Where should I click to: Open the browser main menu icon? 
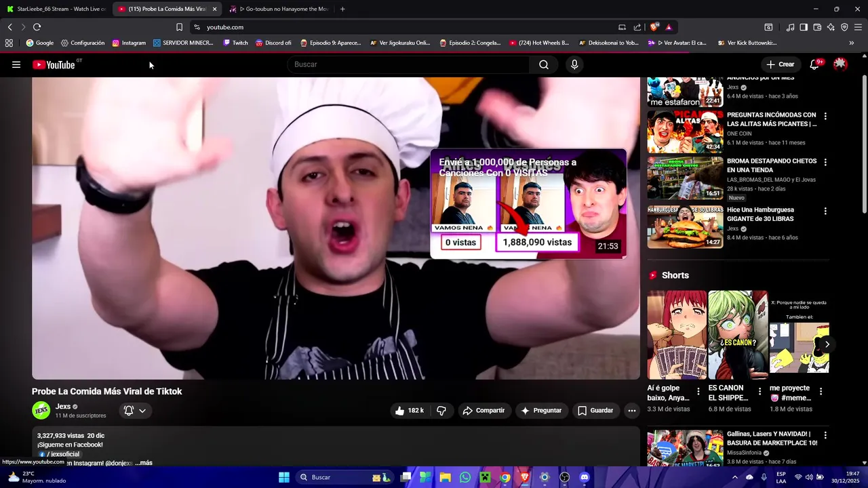(858, 27)
